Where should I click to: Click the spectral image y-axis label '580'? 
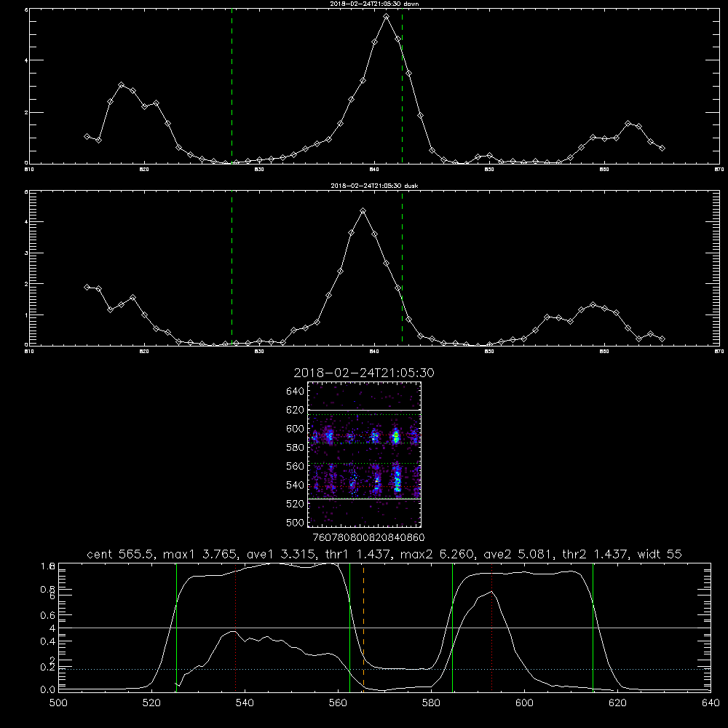click(x=296, y=448)
